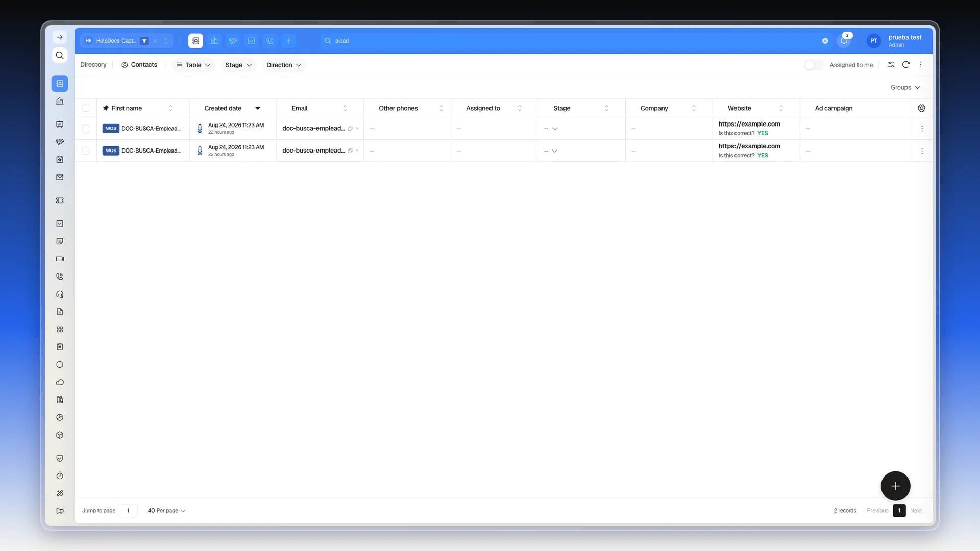The width and height of the screenshot is (980, 551).
Task: Check the second contact row checkbox
Action: (x=86, y=151)
